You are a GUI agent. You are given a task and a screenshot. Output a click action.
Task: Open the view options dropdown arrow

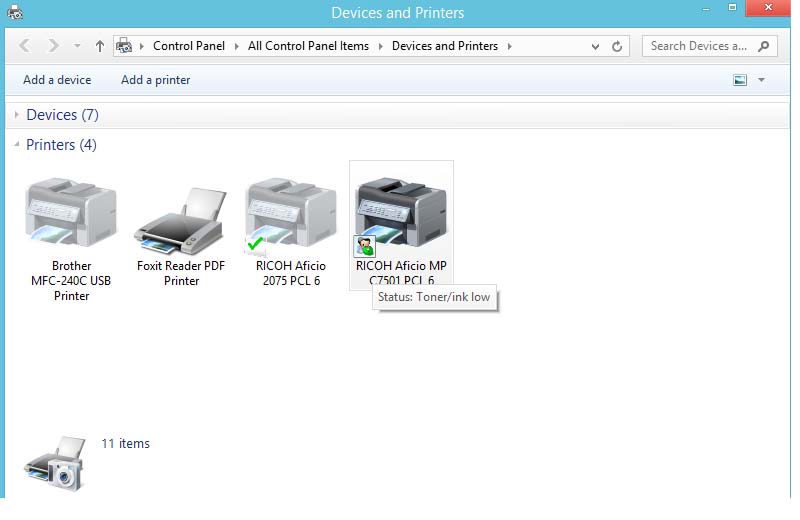point(761,80)
